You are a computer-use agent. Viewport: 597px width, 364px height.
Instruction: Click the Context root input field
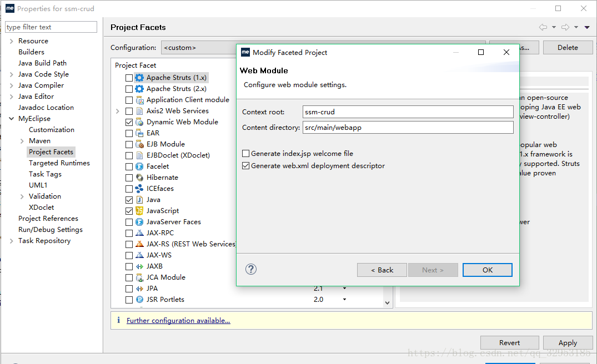point(408,112)
